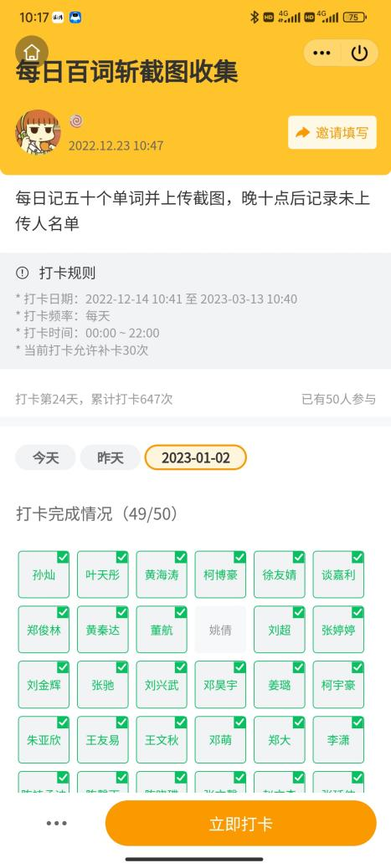Image resolution: width=391 pixels, height=868 pixels.
Task: Tap the checked name card 柯宇豪
Action: (338, 685)
